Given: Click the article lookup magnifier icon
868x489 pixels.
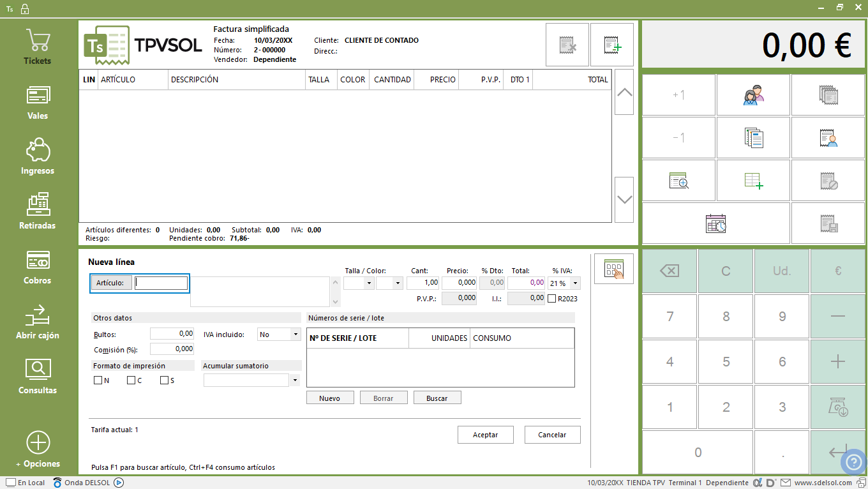Looking at the screenshot, I should pos(678,181).
